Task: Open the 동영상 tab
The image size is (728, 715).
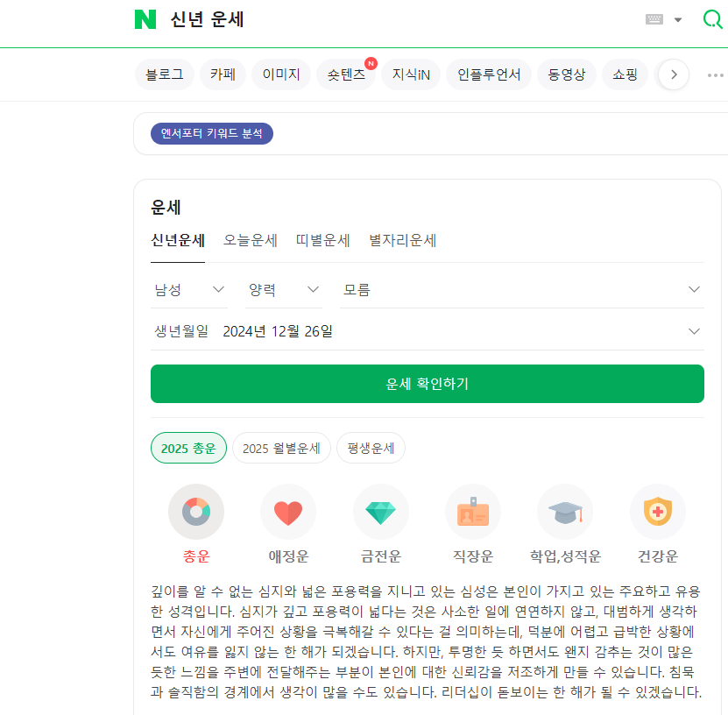Action: [567, 74]
